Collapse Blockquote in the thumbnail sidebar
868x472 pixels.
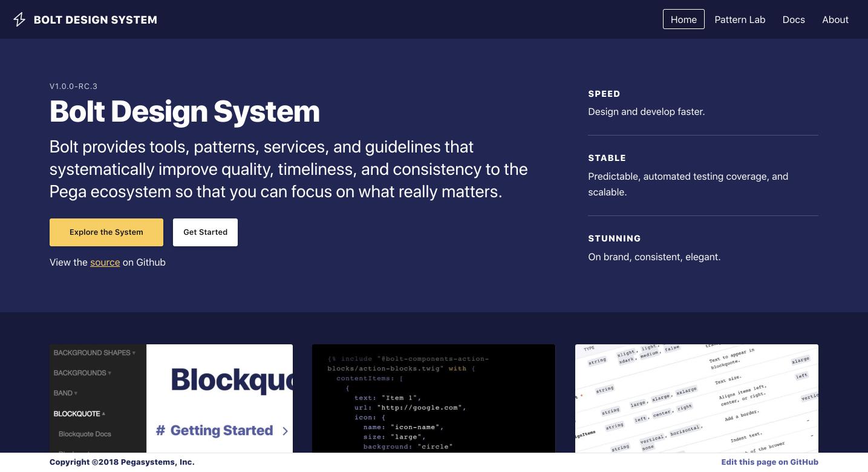coord(79,414)
